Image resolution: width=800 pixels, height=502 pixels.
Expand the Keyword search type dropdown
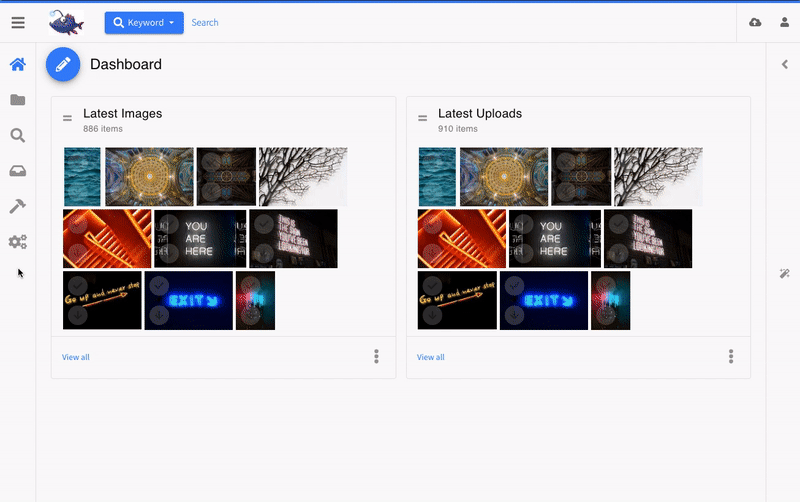coord(144,22)
